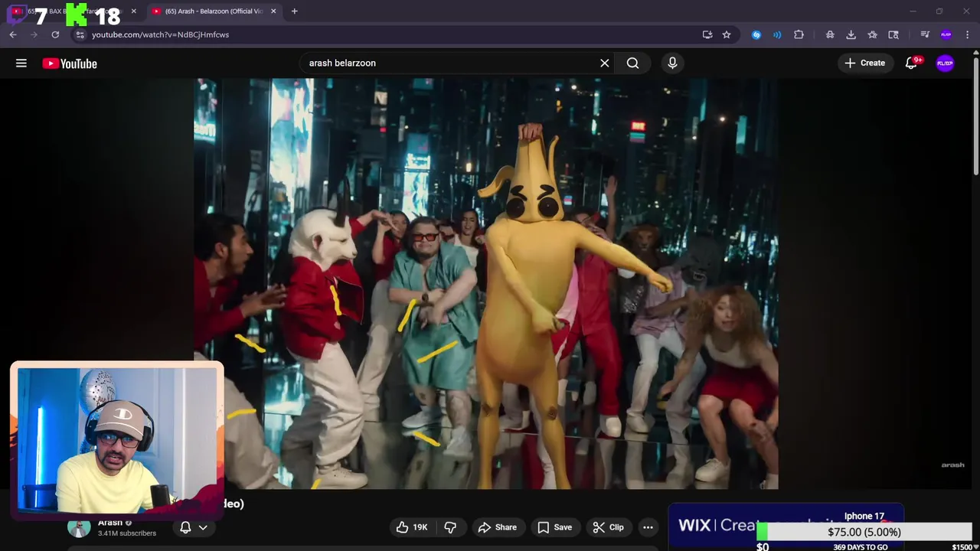
Task: Open the YouTube hamburger guide menu
Action: tap(21, 64)
